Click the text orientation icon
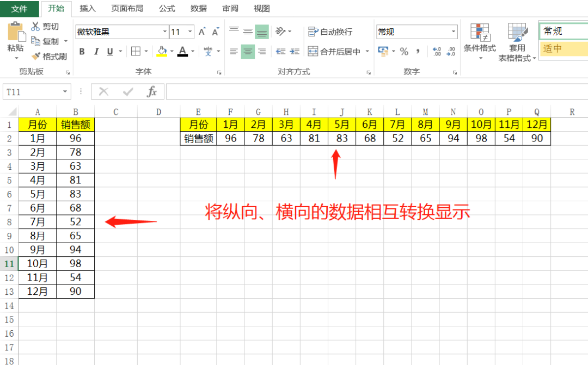This screenshot has width=588, height=365. click(280, 31)
